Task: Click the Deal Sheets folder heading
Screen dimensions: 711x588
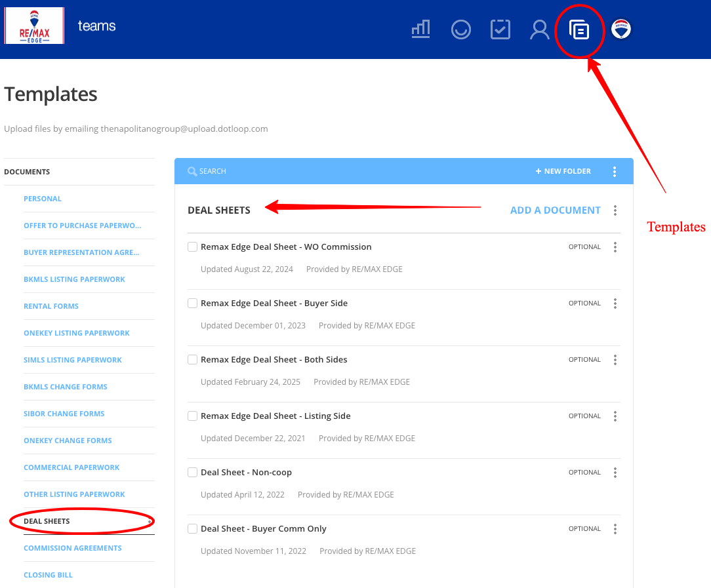Action: click(x=219, y=210)
